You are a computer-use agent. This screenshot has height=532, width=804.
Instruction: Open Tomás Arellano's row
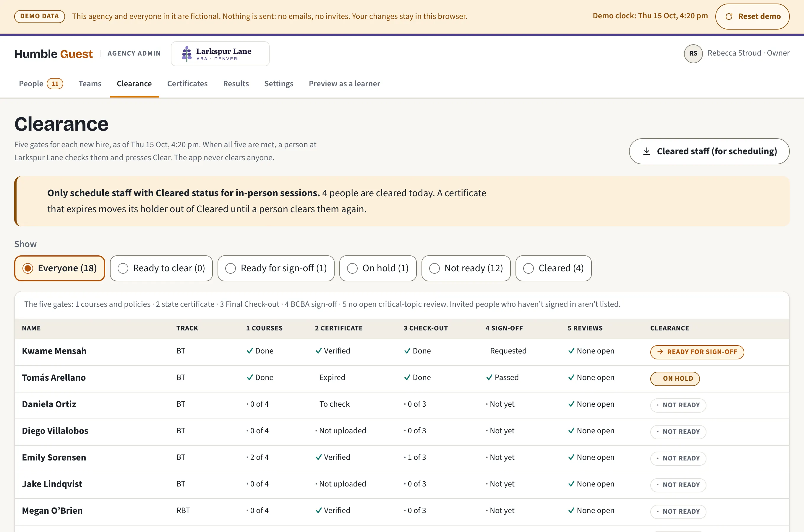[402, 379]
